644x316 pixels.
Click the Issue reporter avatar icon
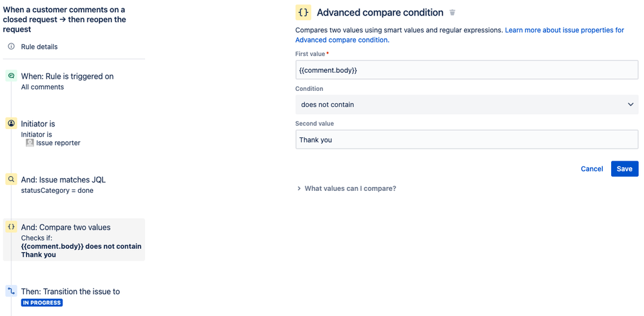[x=30, y=143]
